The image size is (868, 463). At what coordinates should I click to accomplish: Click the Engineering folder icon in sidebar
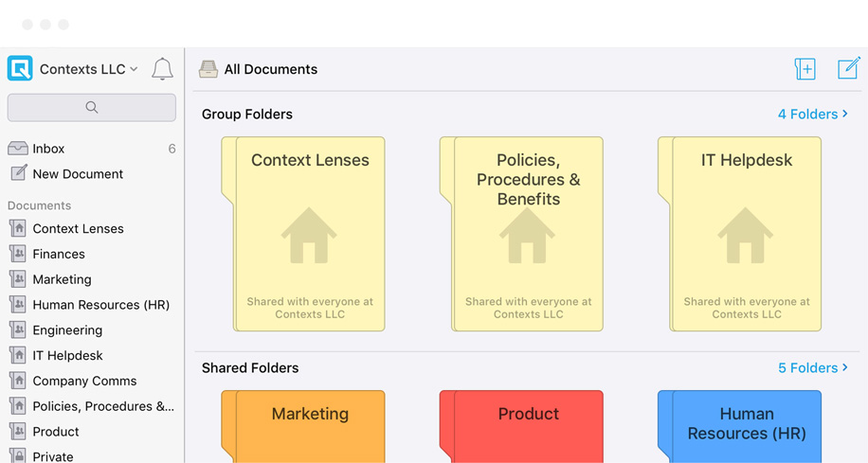click(18, 330)
